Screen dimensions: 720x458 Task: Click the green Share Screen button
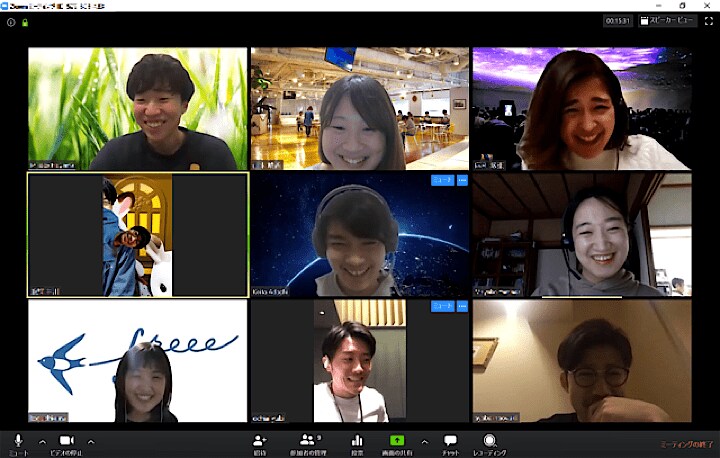tap(397, 441)
